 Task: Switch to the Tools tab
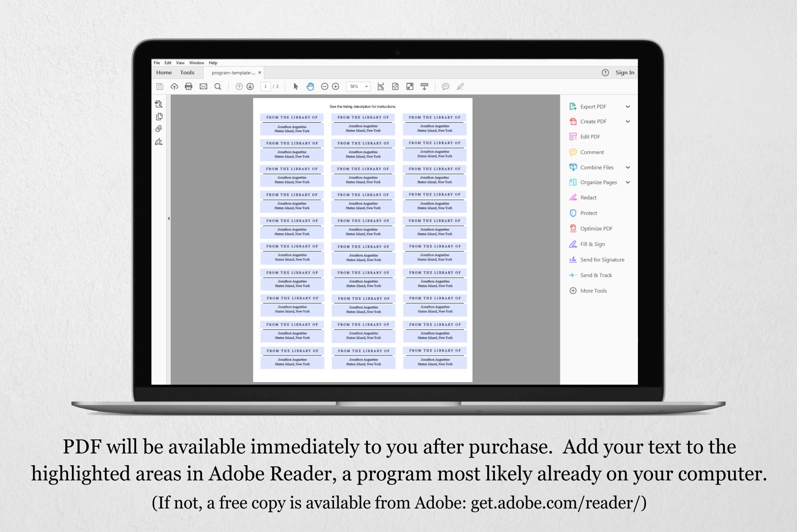(187, 72)
